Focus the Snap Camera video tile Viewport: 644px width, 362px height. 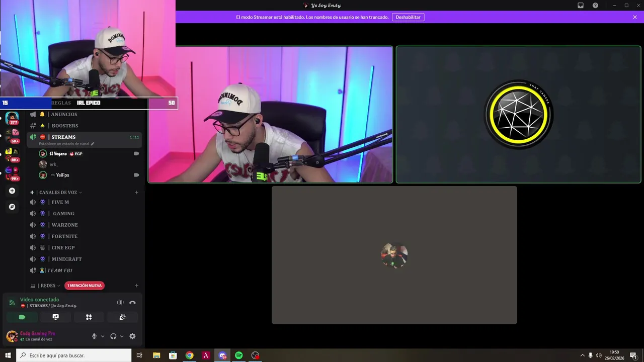tap(518, 115)
